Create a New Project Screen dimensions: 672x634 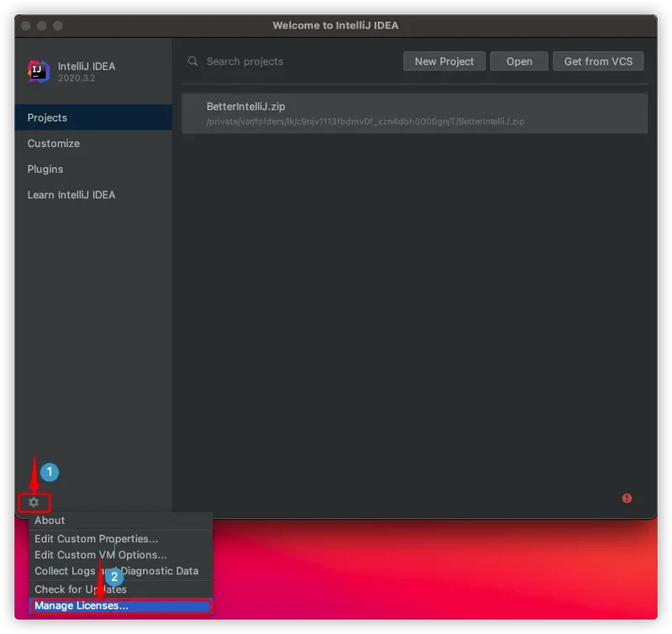coord(444,61)
